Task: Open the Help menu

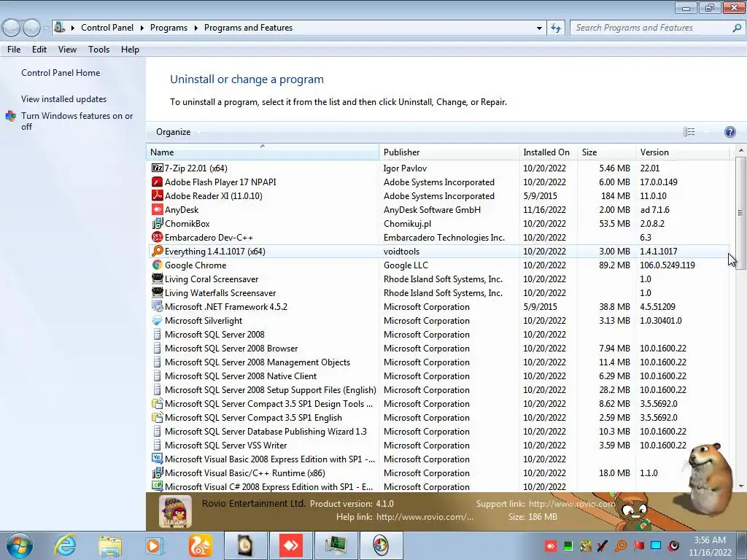Action: pyautogui.click(x=130, y=50)
